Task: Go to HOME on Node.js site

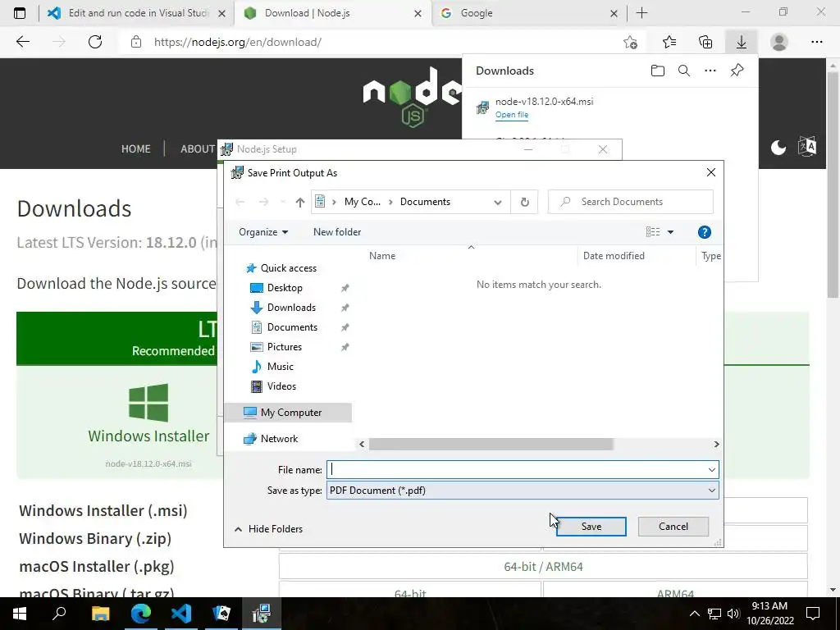Action: 135,149
